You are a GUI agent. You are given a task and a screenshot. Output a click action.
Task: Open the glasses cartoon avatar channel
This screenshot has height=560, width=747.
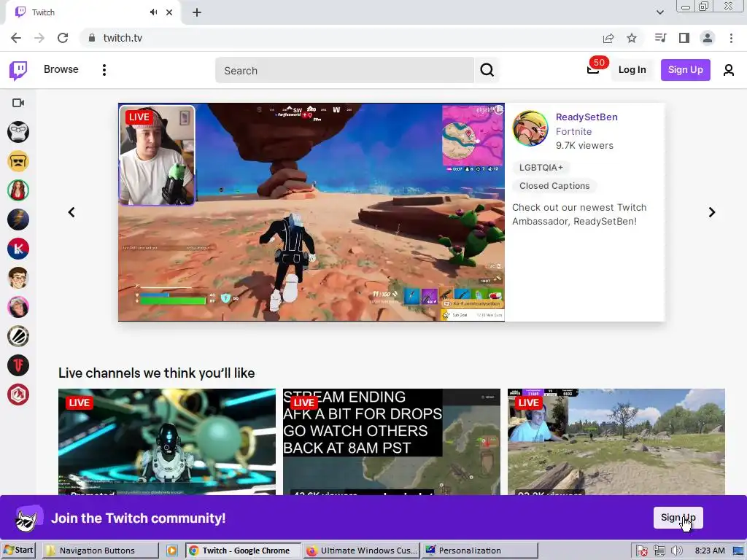coord(18,278)
